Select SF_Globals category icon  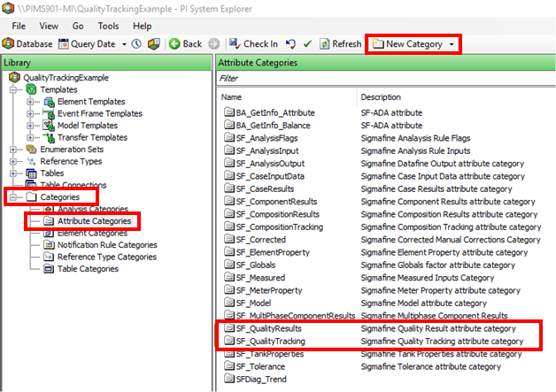229,265
